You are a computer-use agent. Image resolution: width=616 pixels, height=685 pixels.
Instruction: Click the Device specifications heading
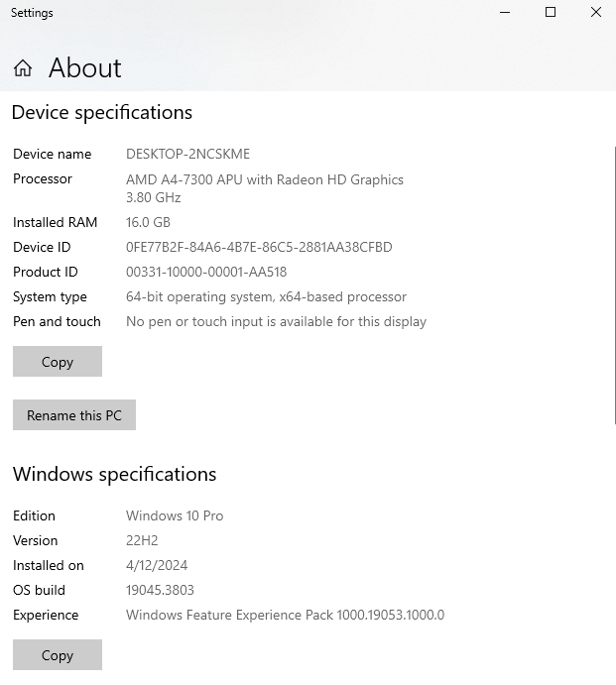102,113
